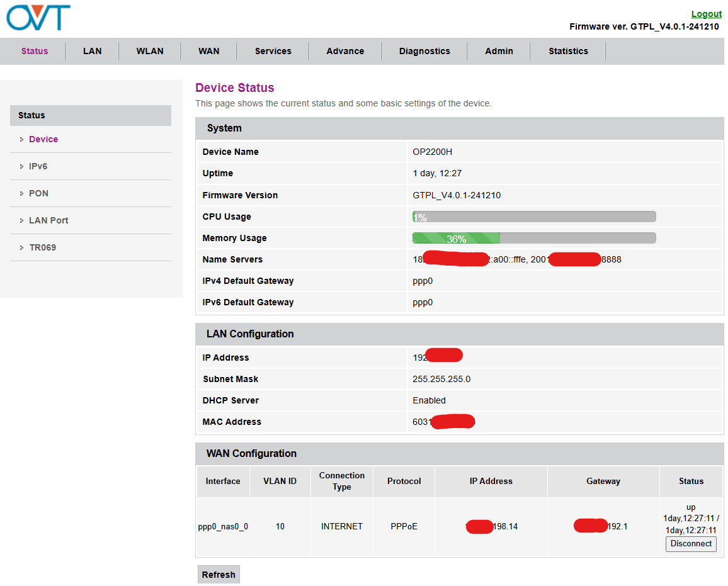728x586 pixels.
Task: Open IPv6 status page in sidebar
Action: pyautogui.click(x=38, y=166)
